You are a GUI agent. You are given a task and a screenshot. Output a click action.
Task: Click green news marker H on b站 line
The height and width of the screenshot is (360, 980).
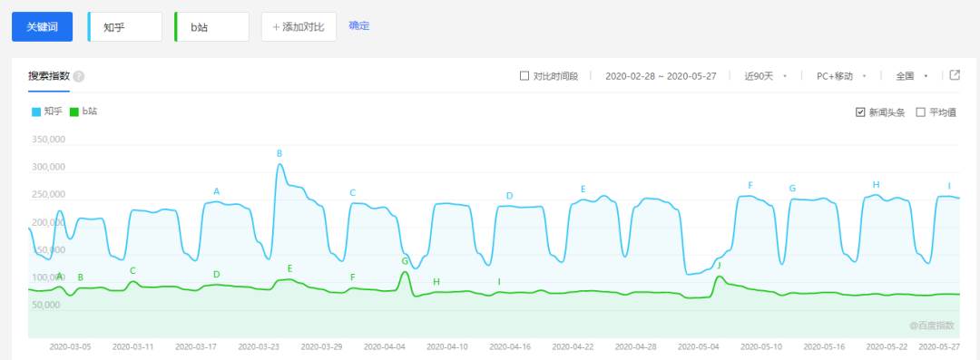click(x=436, y=282)
